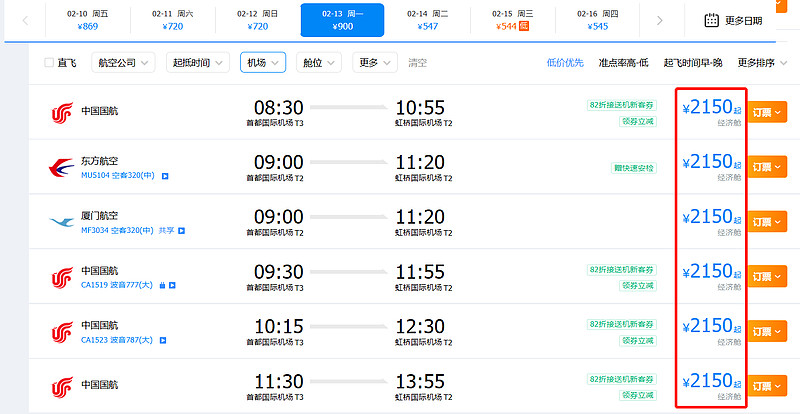Click the Air China logo on 08:30 flight
The image size is (800, 414).
(x=61, y=112)
